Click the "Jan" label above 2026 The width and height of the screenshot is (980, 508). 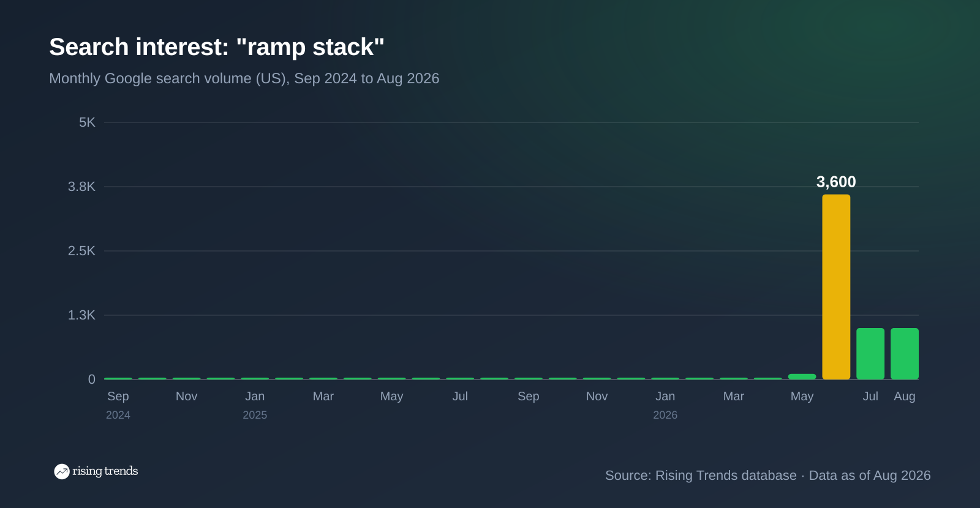[x=665, y=397]
